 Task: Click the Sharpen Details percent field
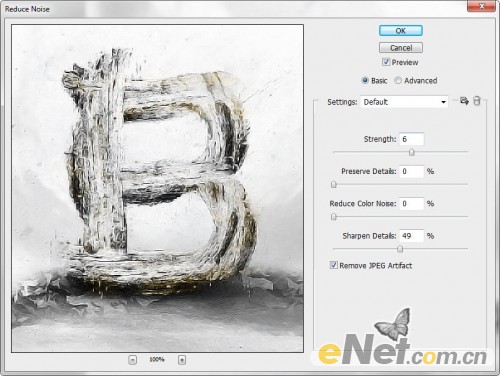412,236
